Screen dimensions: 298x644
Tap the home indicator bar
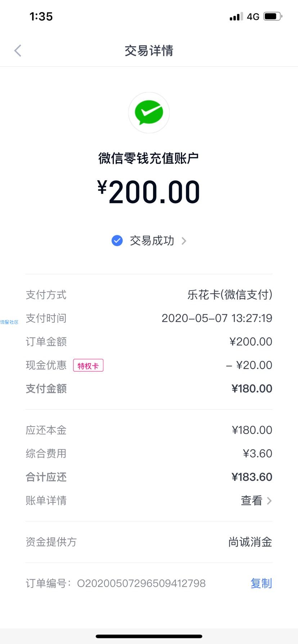coord(149,636)
